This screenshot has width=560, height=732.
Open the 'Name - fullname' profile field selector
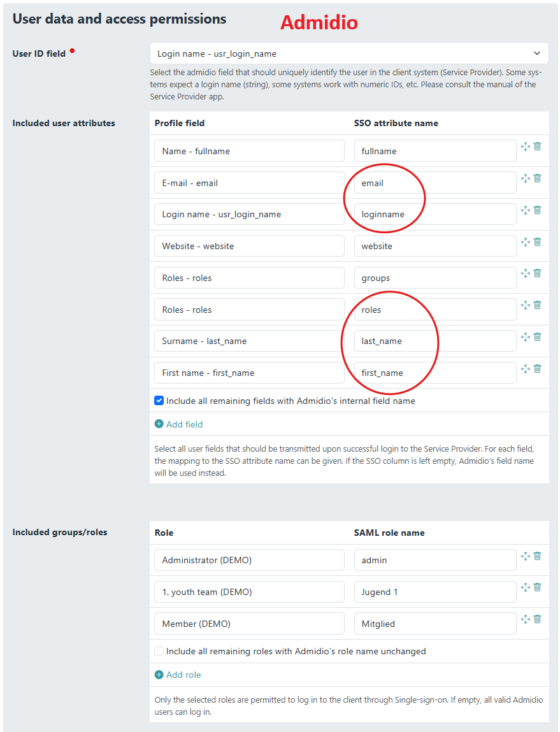click(248, 151)
